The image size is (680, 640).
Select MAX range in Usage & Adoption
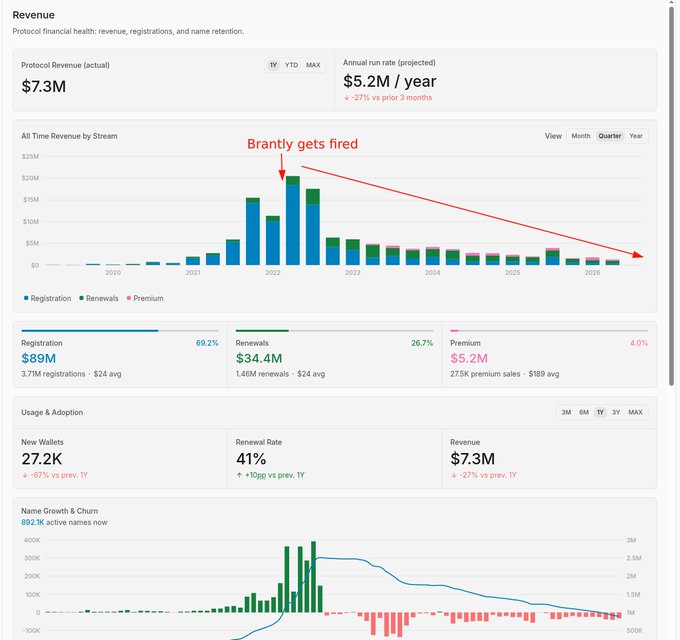(x=635, y=412)
